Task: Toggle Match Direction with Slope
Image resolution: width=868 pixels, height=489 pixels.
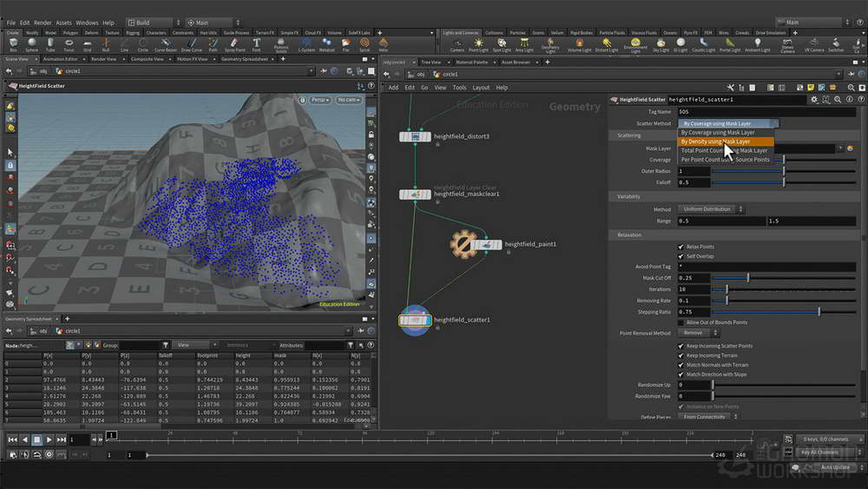Action: click(681, 374)
